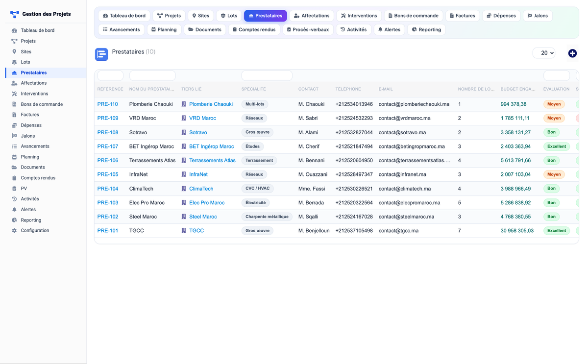Click email contact@steelmaroc.ma
Screen dimensions: 588x364
coord(406,217)
